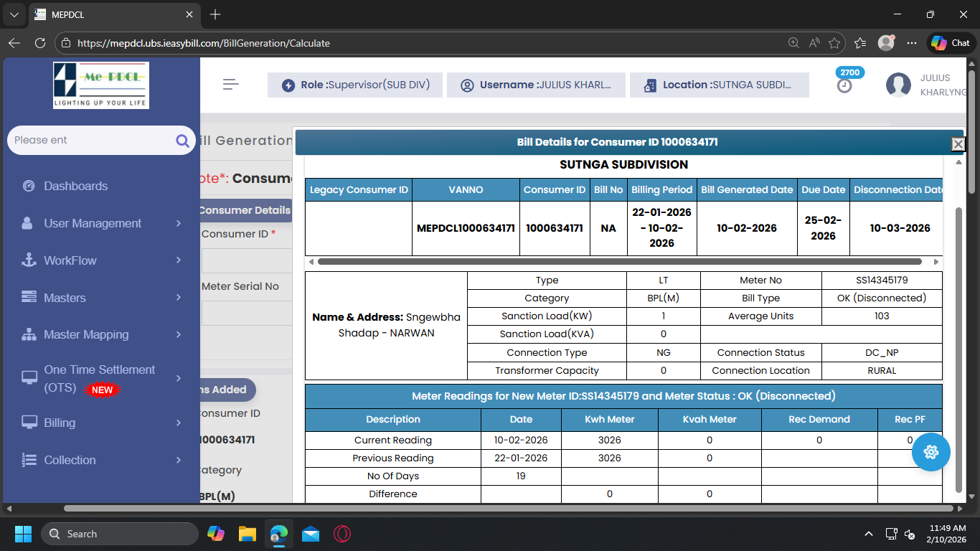
Task: Click the search magnifier in sidebar
Action: 182,141
